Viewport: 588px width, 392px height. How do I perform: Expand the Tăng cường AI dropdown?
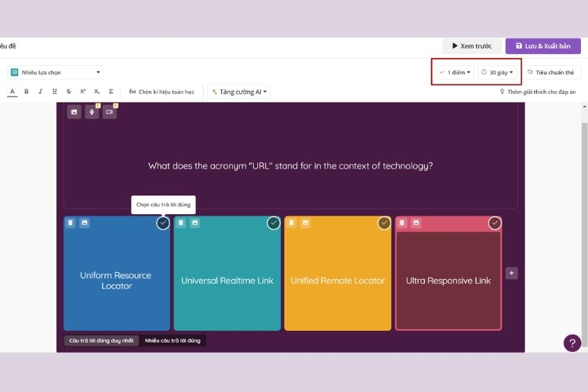(239, 92)
